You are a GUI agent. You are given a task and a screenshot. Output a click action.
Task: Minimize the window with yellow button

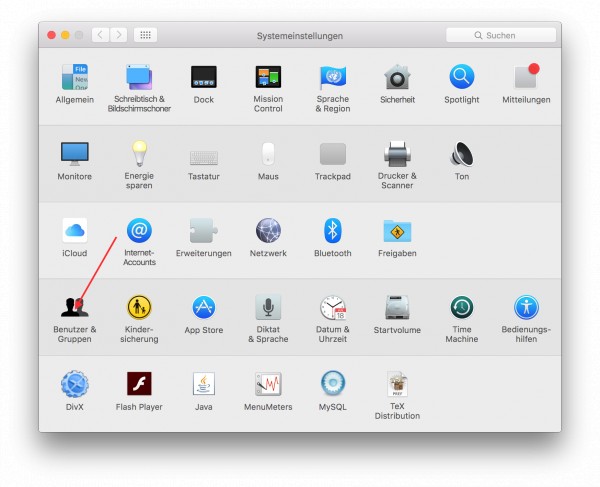[65, 35]
